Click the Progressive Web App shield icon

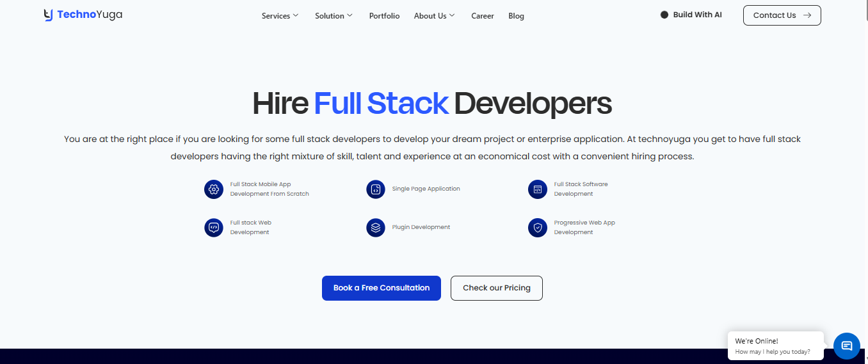pos(538,228)
